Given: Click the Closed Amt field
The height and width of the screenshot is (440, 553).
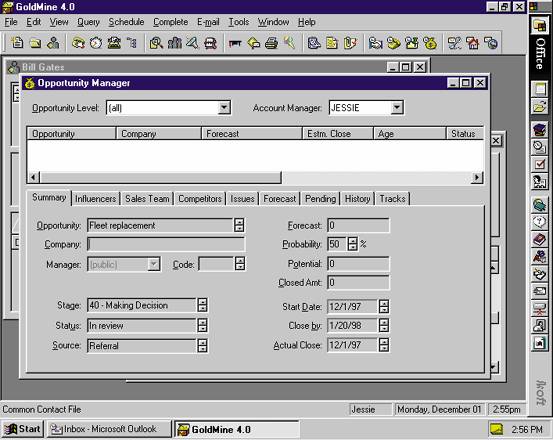Looking at the screenshot, I should [x=358, y=283].
